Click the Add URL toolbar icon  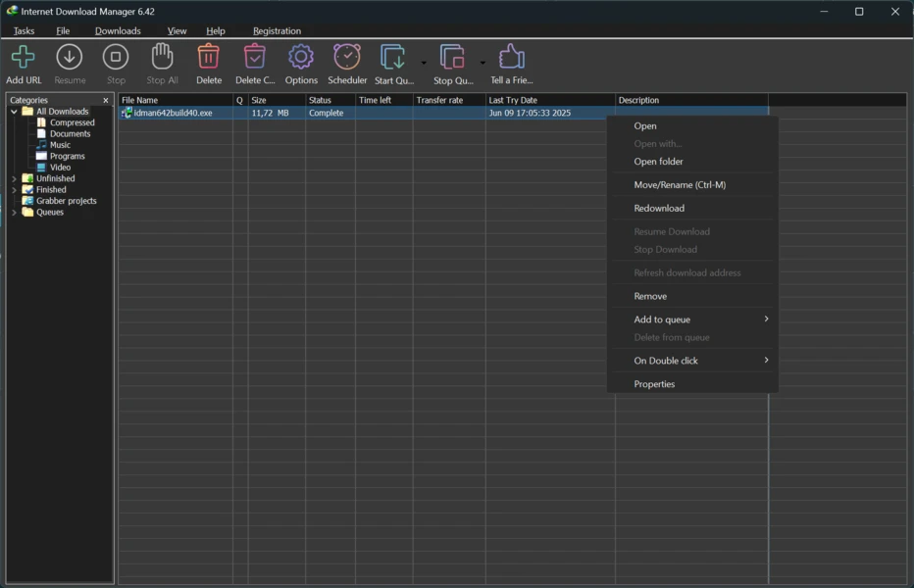point(24,58)
